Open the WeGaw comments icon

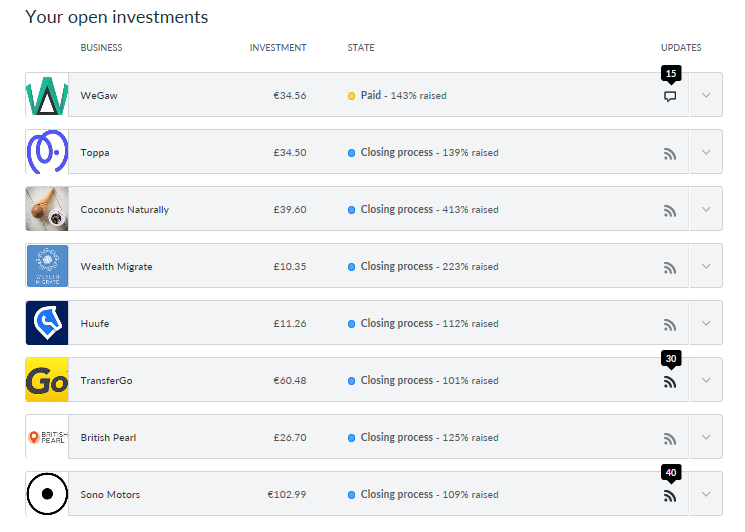pyautogui.click(x=670, y=97)
